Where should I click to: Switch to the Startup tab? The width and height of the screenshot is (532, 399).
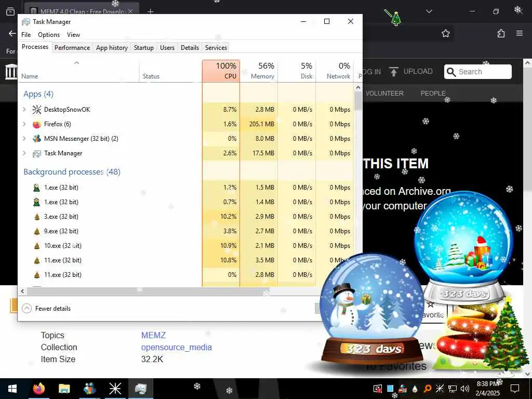point(143,47)
